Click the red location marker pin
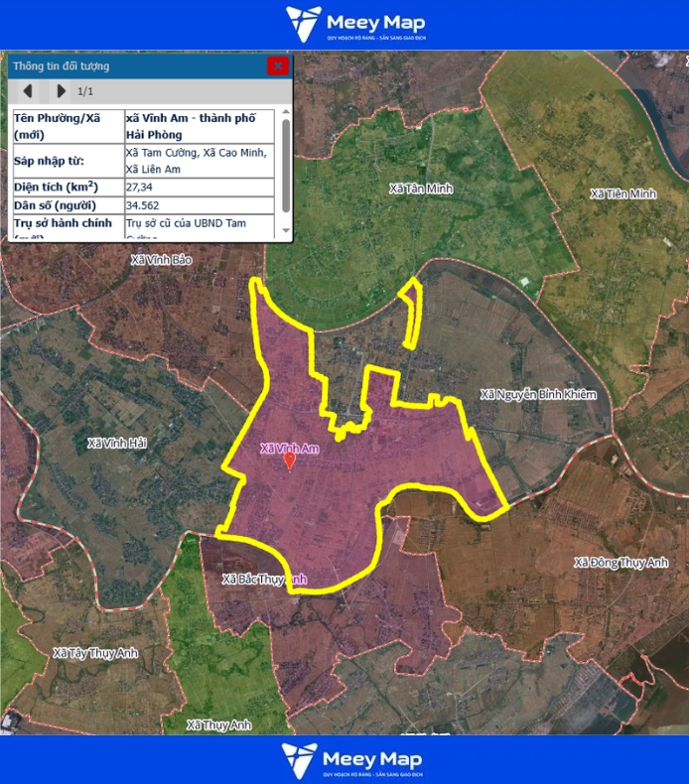This screenshot has height=784, width=689. click(289, 460)
